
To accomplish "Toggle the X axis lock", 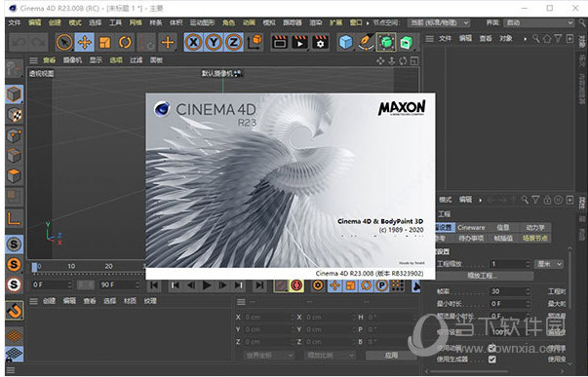I will tap(193, 42).
